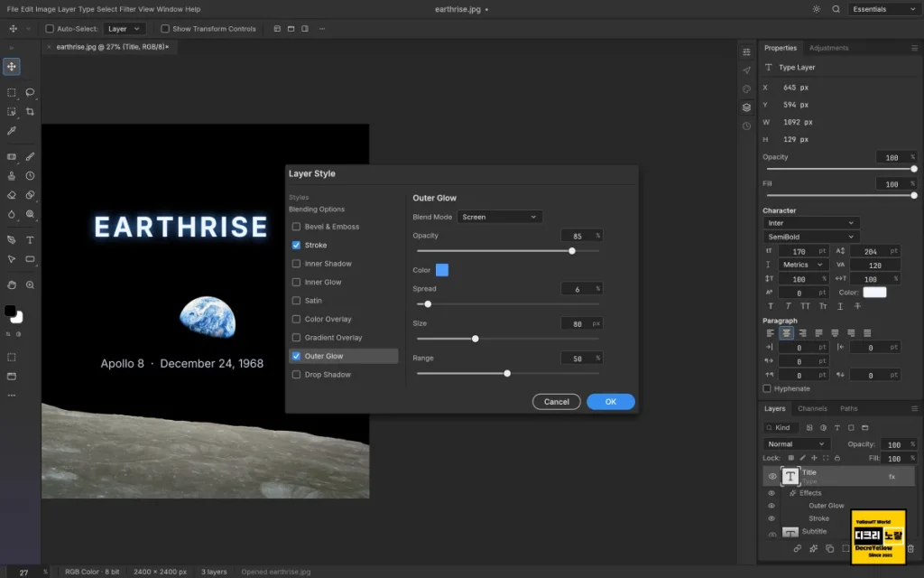Screen dimensions: 924x578
Task: Open the SemiBold font style dropdown
Action: [811, 238]
